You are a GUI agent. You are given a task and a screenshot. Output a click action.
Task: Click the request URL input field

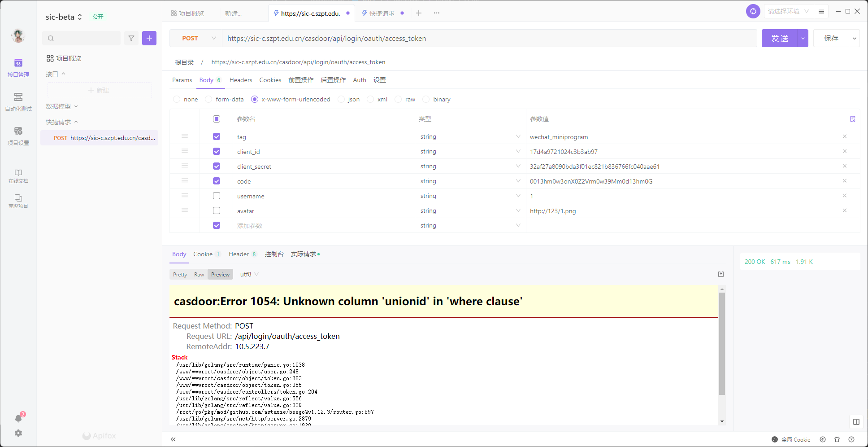point(489,38)
